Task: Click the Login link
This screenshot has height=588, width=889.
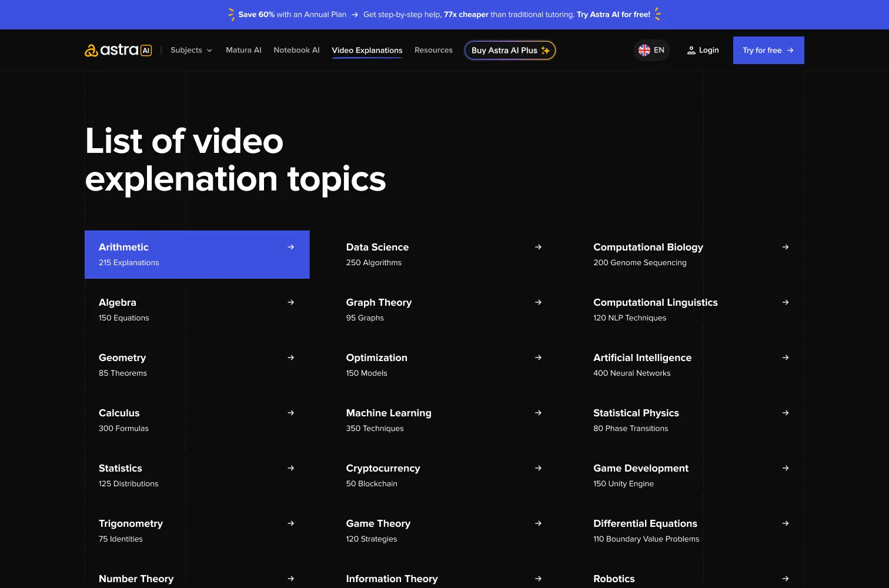Action: [x=703, y=51]
